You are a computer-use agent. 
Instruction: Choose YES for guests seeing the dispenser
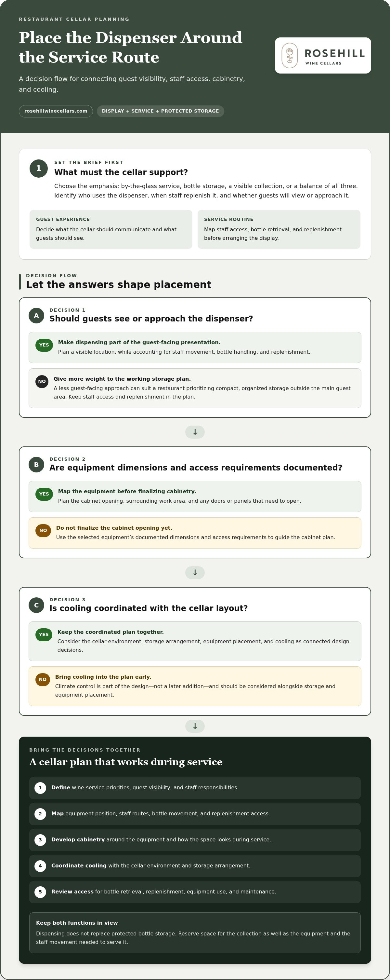pos(44,345)
